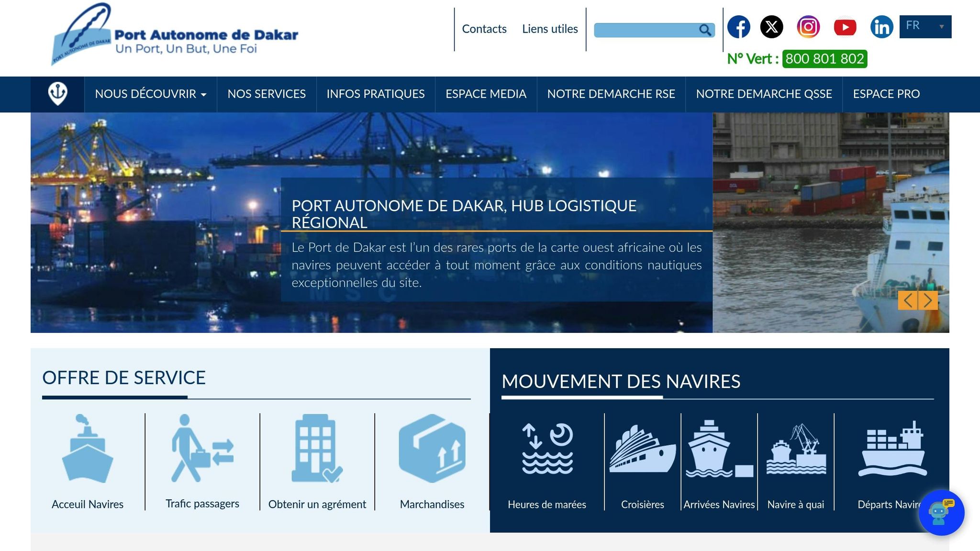Open the FR language dropdown

click(925, 26)
